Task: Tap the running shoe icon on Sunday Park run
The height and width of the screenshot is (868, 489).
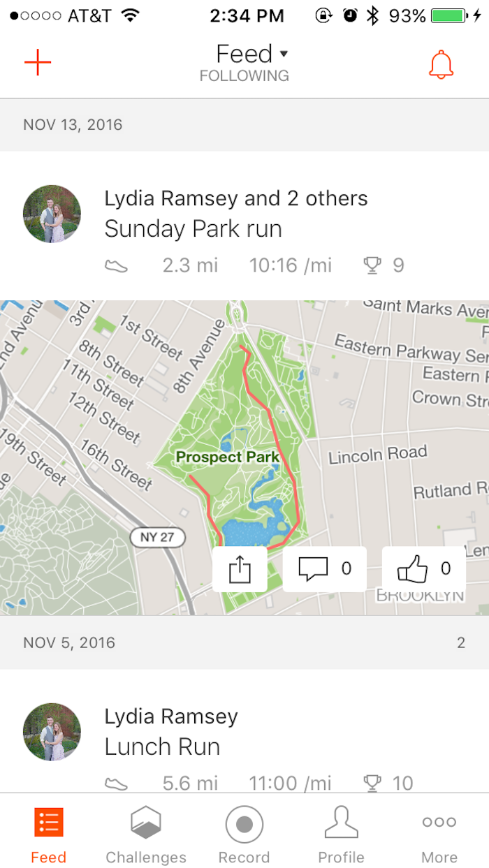Action: tap(116, 265)
